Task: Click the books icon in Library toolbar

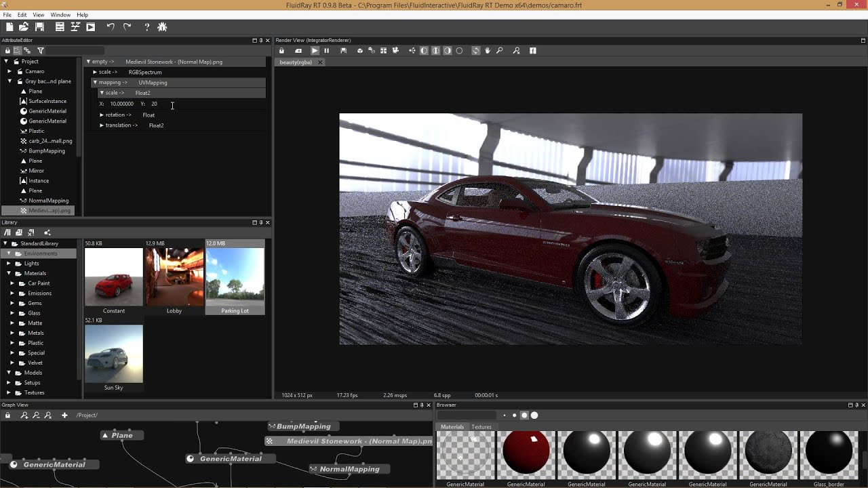Action: pos(7,232)
